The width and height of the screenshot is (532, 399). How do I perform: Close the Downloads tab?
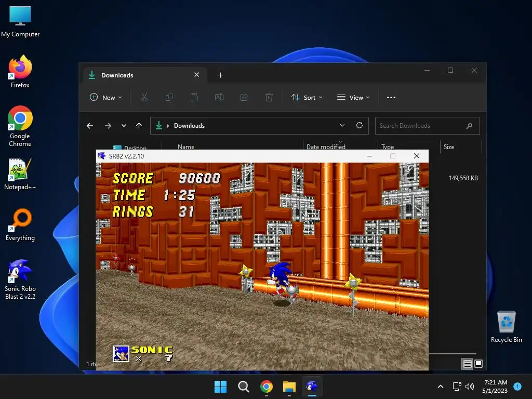tap(197, 75)
